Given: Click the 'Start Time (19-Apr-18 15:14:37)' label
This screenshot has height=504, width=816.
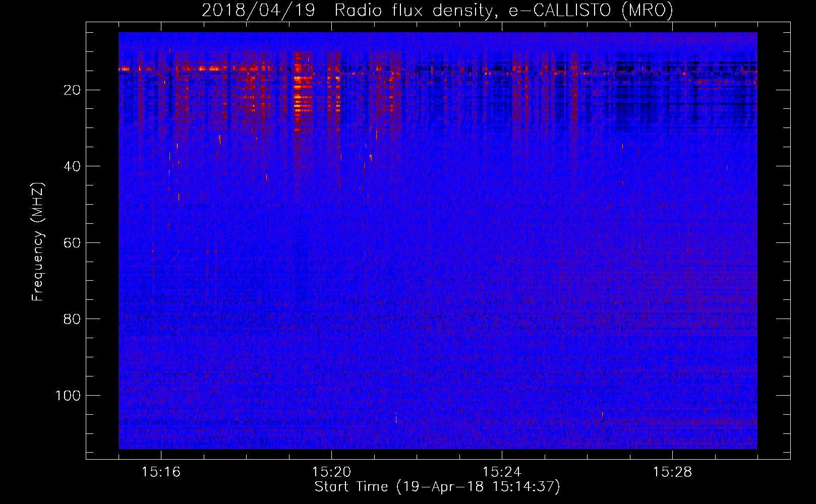Looking at the screenshot, I should pos(437,487).
